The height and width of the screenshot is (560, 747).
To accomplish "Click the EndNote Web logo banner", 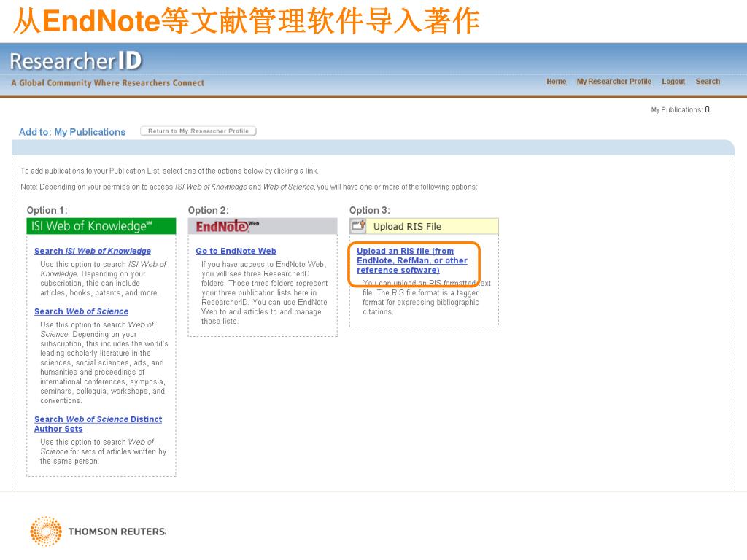I will click(263, 226).
